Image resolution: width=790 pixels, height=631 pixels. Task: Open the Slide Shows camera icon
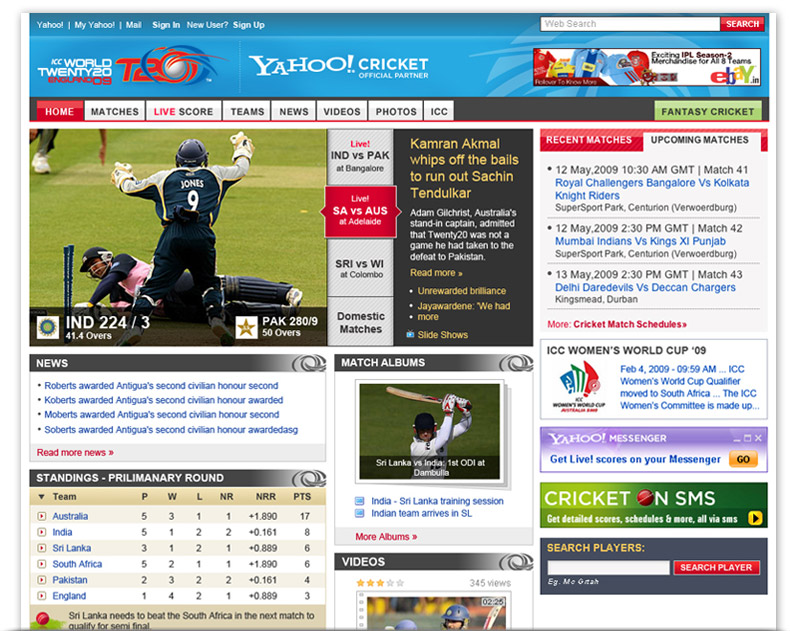(x=411, y=334)
